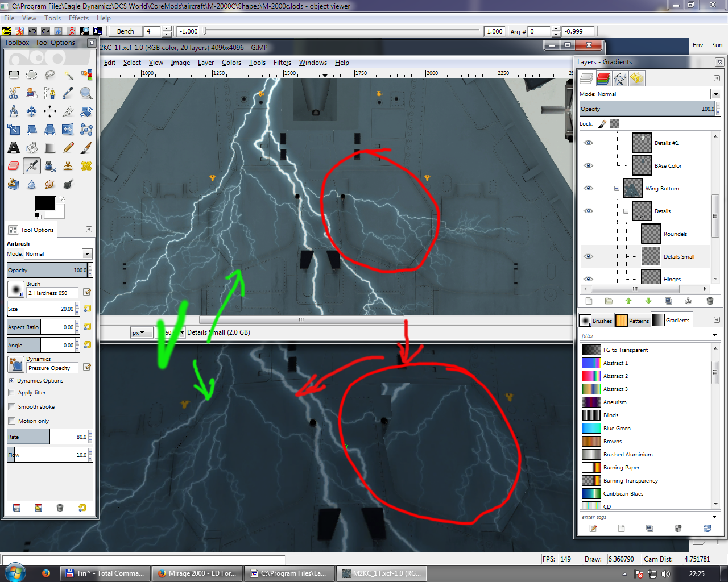Collapse the Wing Bottom layer group
Viewport: 728px width, 582px height.
click(x=617, y=188)
